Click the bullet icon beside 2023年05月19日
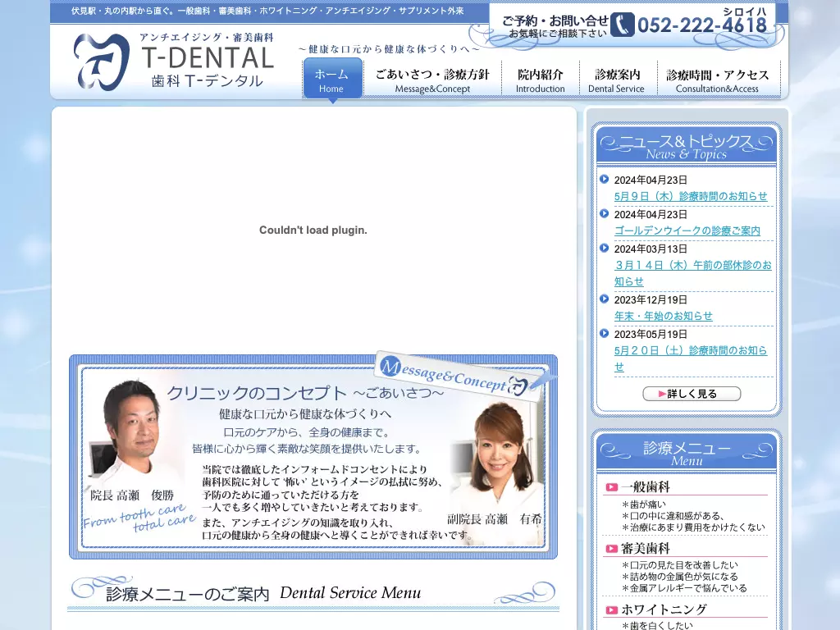 605,333
